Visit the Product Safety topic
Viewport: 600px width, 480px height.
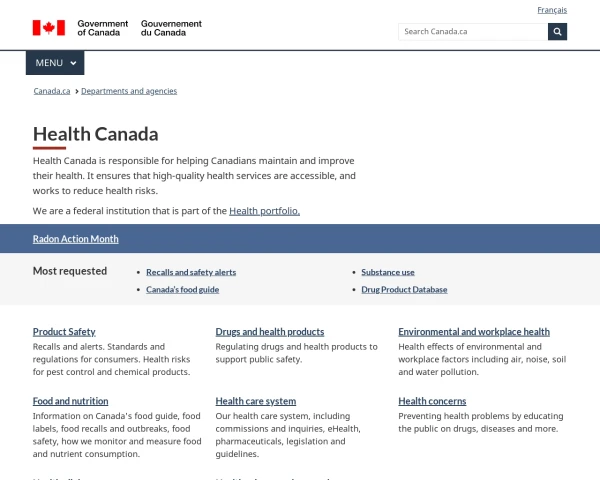[x=64, y=332]
